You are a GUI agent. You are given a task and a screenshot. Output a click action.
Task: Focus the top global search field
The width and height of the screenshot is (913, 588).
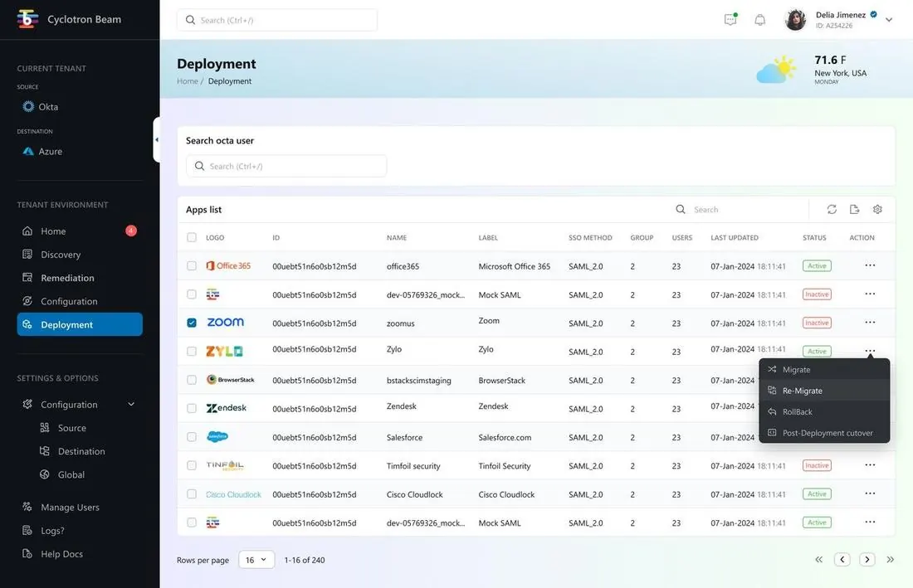(277, 20)
